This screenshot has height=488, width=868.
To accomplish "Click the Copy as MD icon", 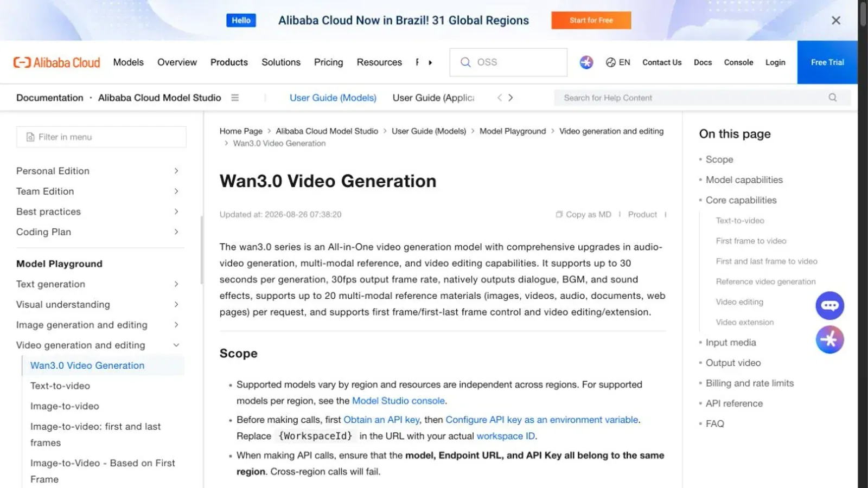I will click(x=559, y=215).
